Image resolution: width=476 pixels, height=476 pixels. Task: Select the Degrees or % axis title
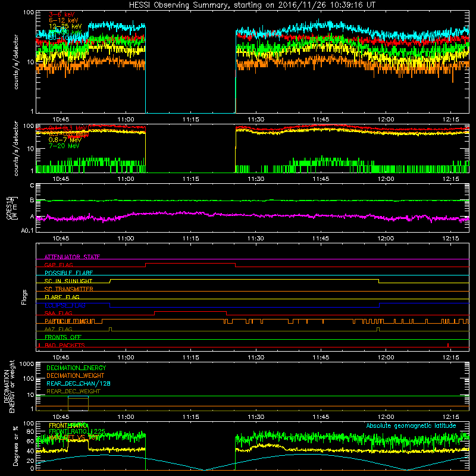15,446
